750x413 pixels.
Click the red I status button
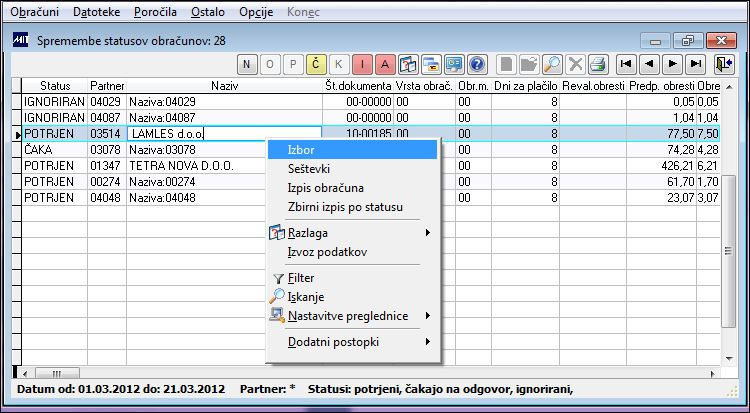362,64
